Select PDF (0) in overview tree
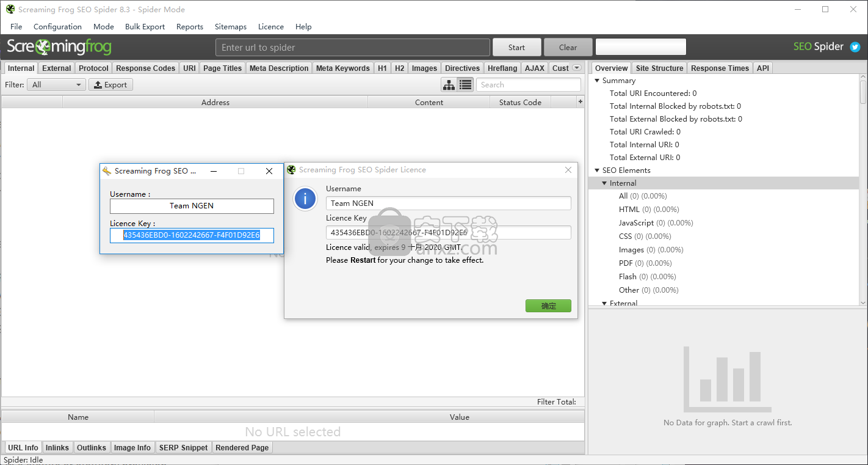 tap(645, 263)
